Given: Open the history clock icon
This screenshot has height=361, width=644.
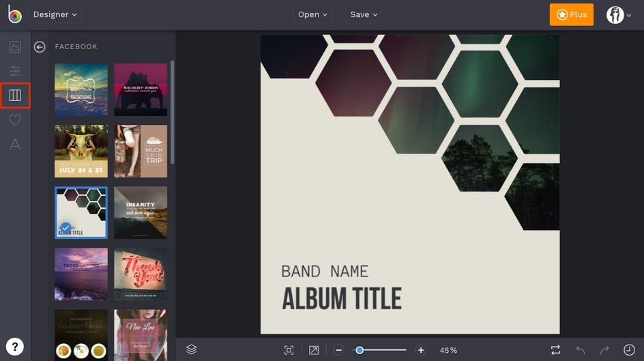Looking at the screenshot, I should [x=629, y=350].
